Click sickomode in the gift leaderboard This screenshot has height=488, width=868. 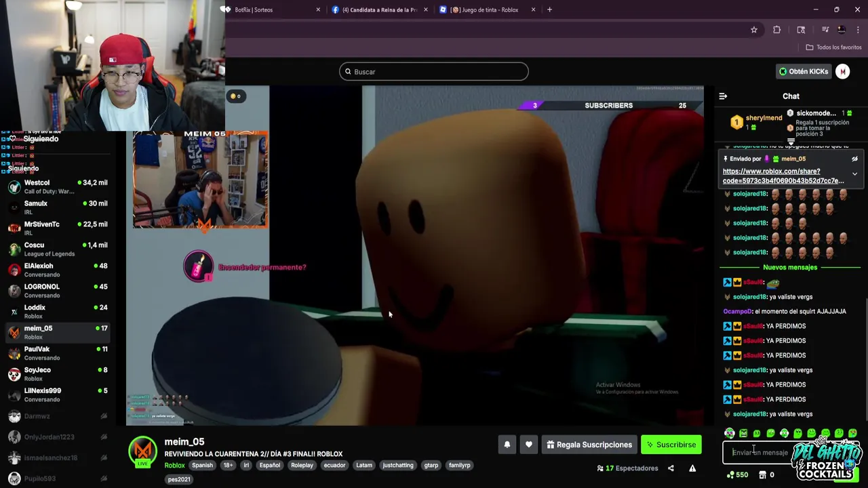[816, 113]
